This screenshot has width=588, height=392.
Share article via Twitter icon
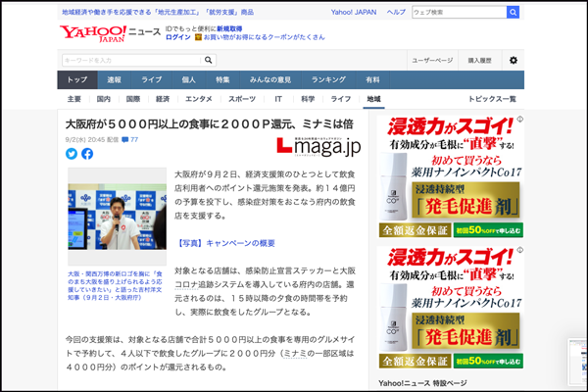point(72,154)
